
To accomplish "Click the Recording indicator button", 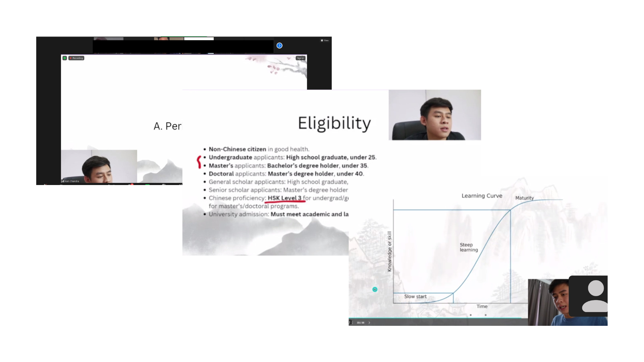I will coord(76,58).
